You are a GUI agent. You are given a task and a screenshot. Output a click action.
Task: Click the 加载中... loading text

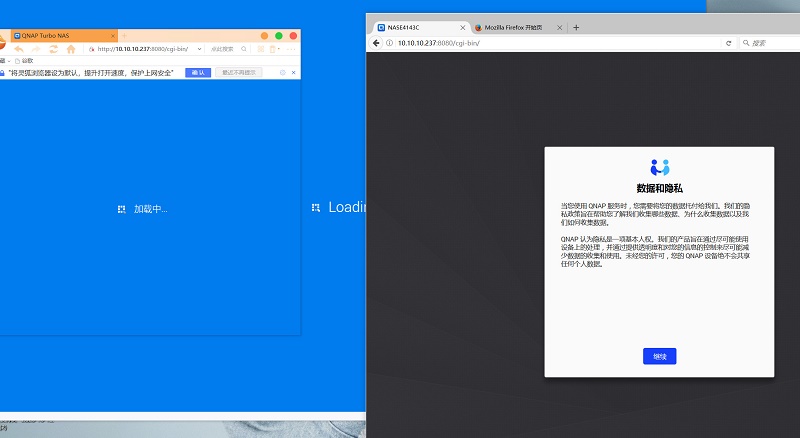[x=151, y=209]
